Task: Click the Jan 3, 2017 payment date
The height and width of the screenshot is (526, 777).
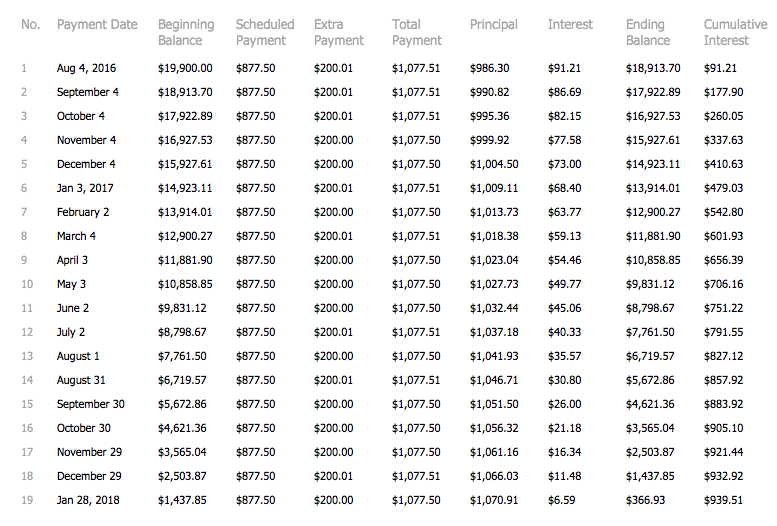Action: pos(85,188)
